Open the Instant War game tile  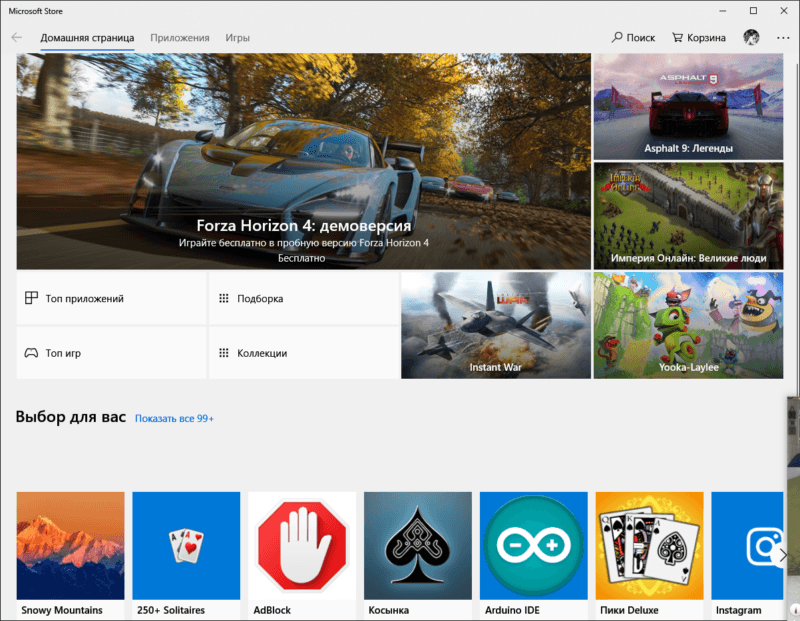[x=496, y=325]
